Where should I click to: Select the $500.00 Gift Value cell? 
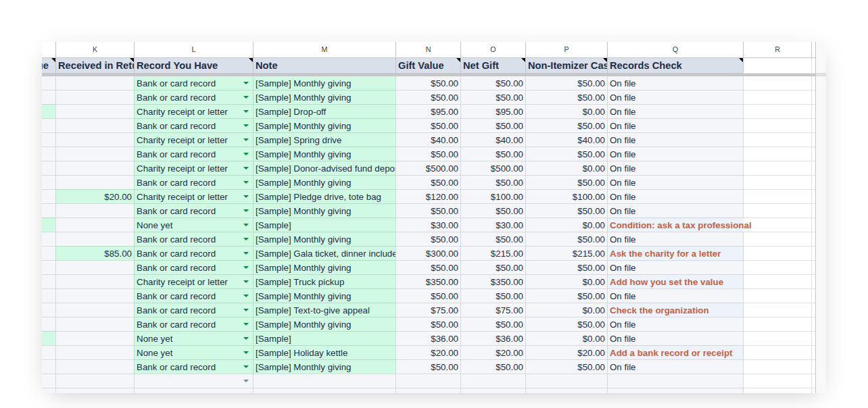click(x=428, y=169)
